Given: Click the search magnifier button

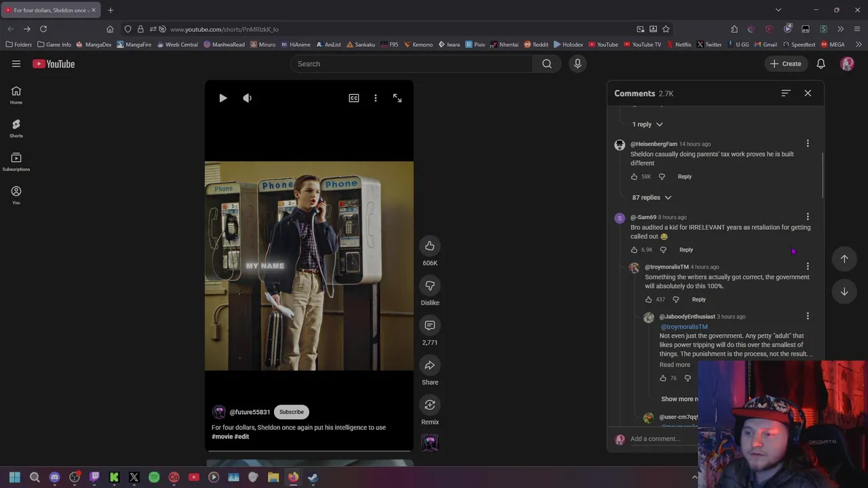Looking at the screenshot, I should click(x=547, y=64).
